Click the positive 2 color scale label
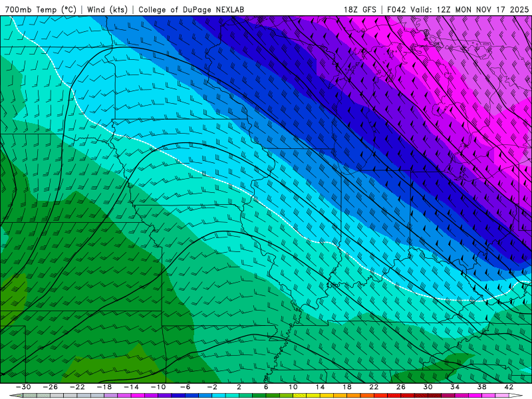The width and height of the screenshot is (532, 399). pos(239,387)
